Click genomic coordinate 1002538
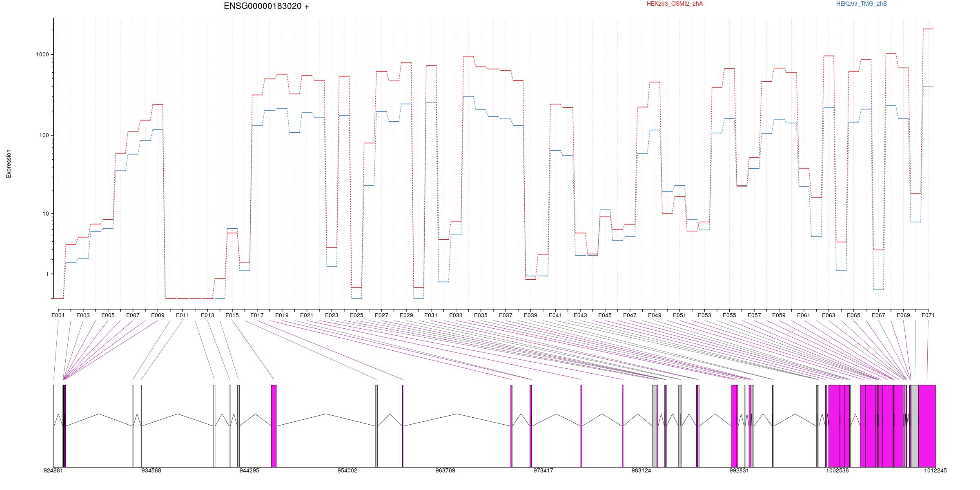Image resolution: width=980 pixels, height=490 pixels. coord(837,470)
